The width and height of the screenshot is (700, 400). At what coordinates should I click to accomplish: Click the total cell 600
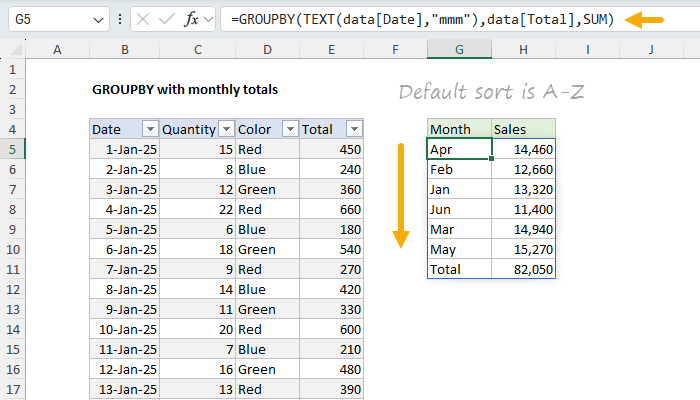coord(331,329)
